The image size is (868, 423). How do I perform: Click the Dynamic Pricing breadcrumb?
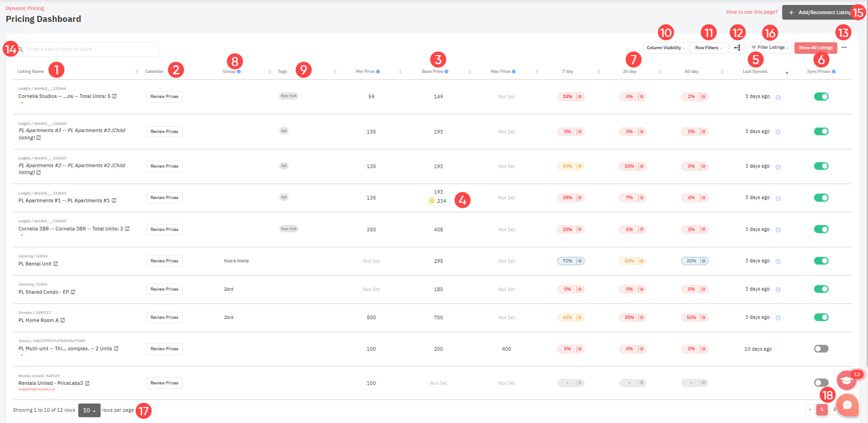[25, 8]
